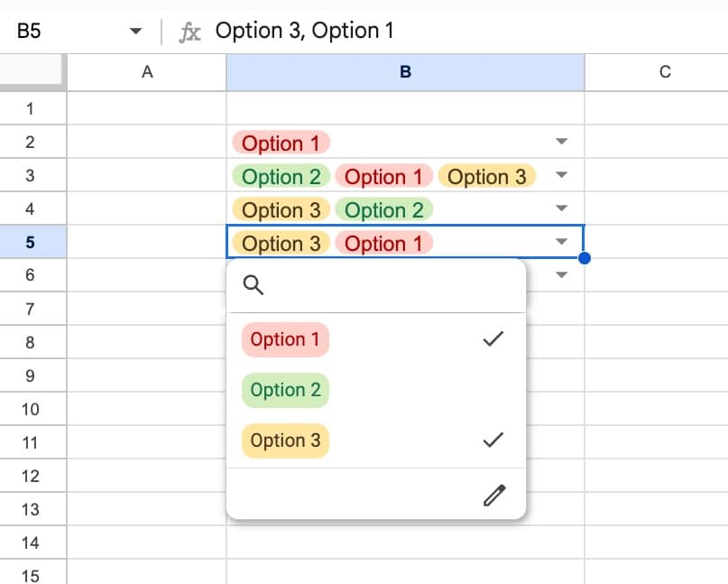The width and height of the screenshot is (728, 584).
Task: Click the magnifier search icon in the dropdown
Action: point(253,284)
